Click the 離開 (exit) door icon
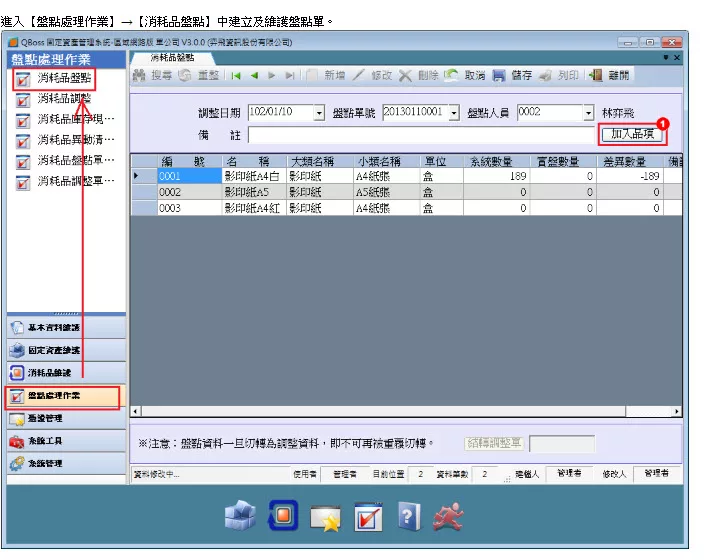Image resolution: width=715 pixels, height=560 pixels. 597,76
